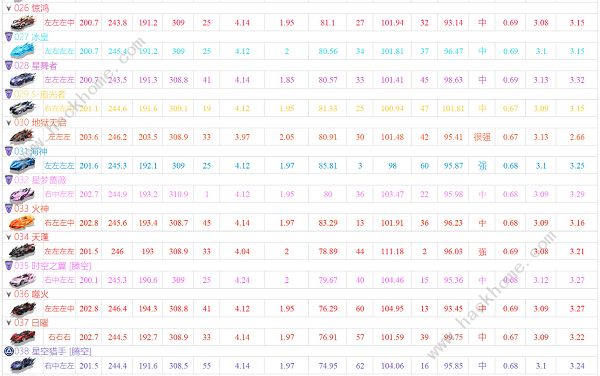
Task: Open the 035 时空之翼 [腾空] car name
Action: [x=53, y=265]
